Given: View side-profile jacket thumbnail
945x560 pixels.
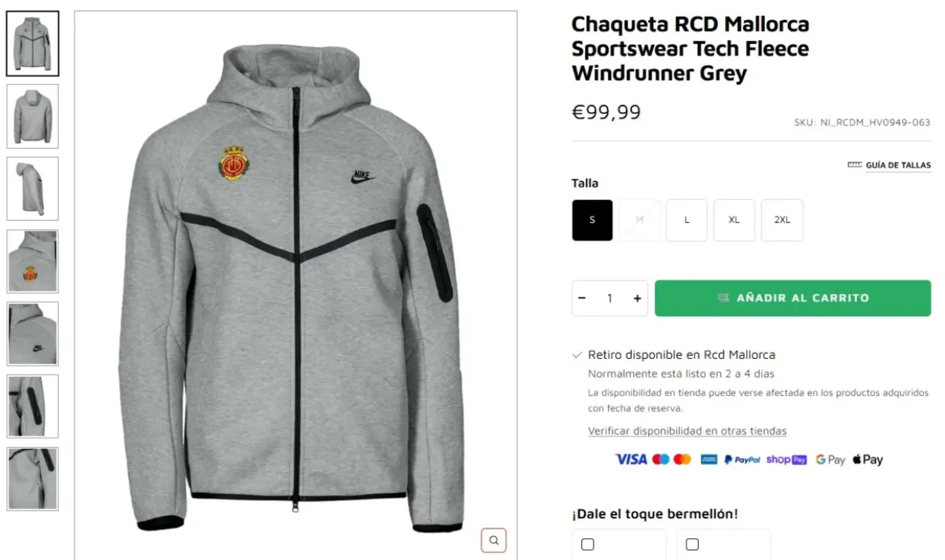Looking at the screenshot, I should (x=32, y=189).
